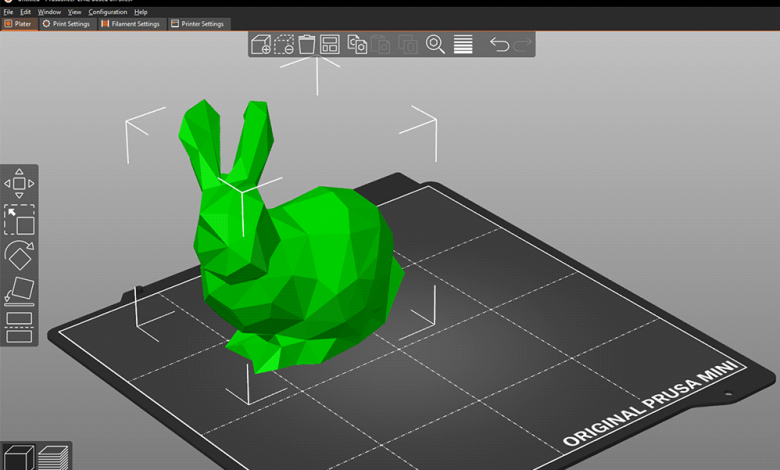780x470 pixels.
Task: Switch to 3D editor view cube icon
Action: [18, 458]
